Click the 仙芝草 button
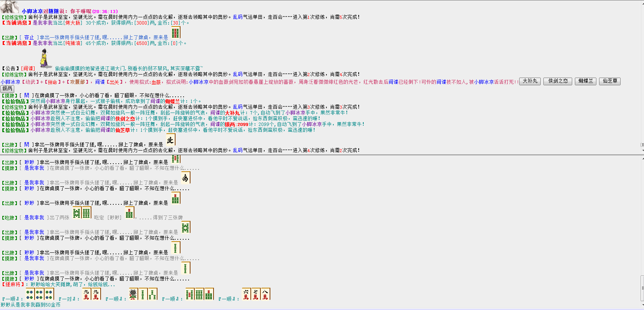 610,81
